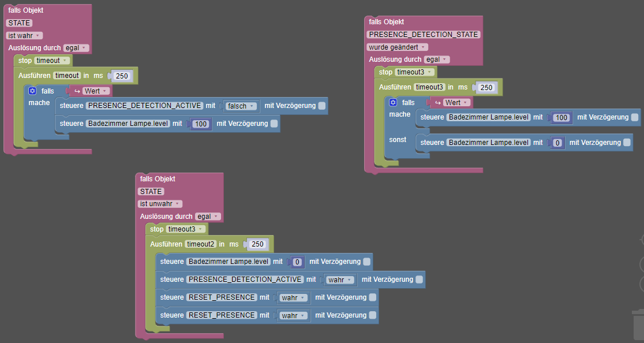Open stop timeout3 dropdown in PRESENCE_DETECTION_STATE block
Screen dimensions: 644x343
[x=414, y=72]
